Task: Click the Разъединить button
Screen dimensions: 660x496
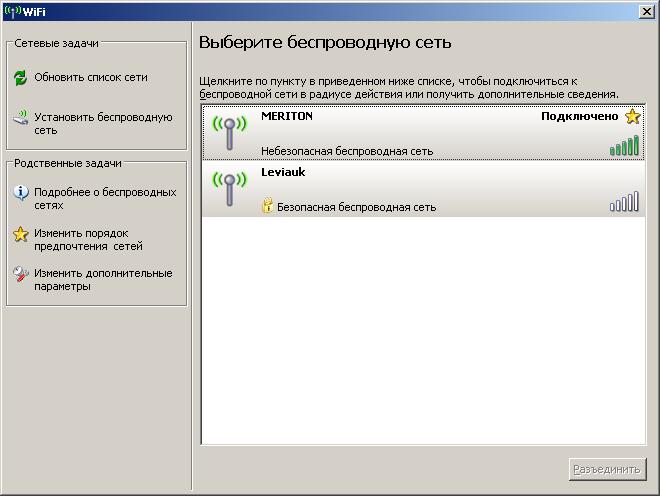Action: point(607,469)
